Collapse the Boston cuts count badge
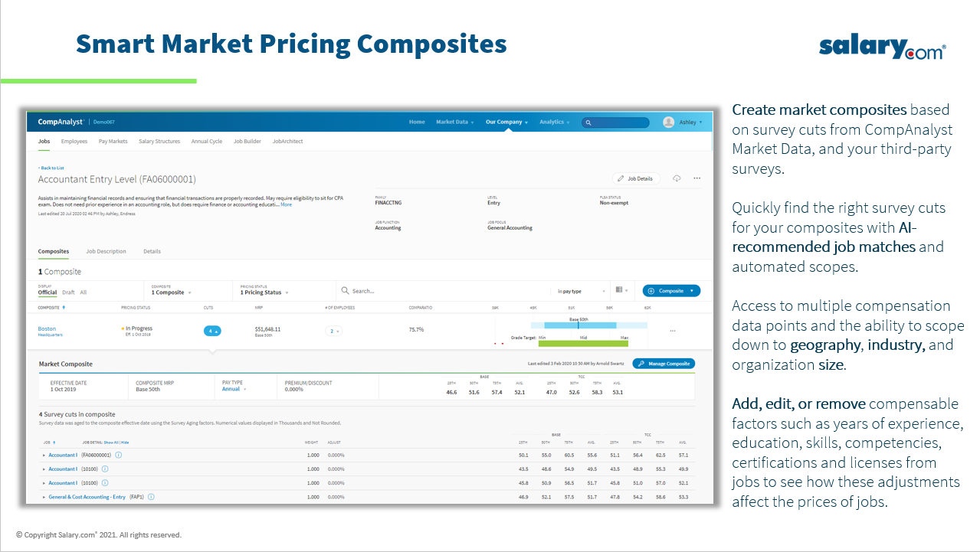Viewport: 980px width, 552px height. [212, 331]
